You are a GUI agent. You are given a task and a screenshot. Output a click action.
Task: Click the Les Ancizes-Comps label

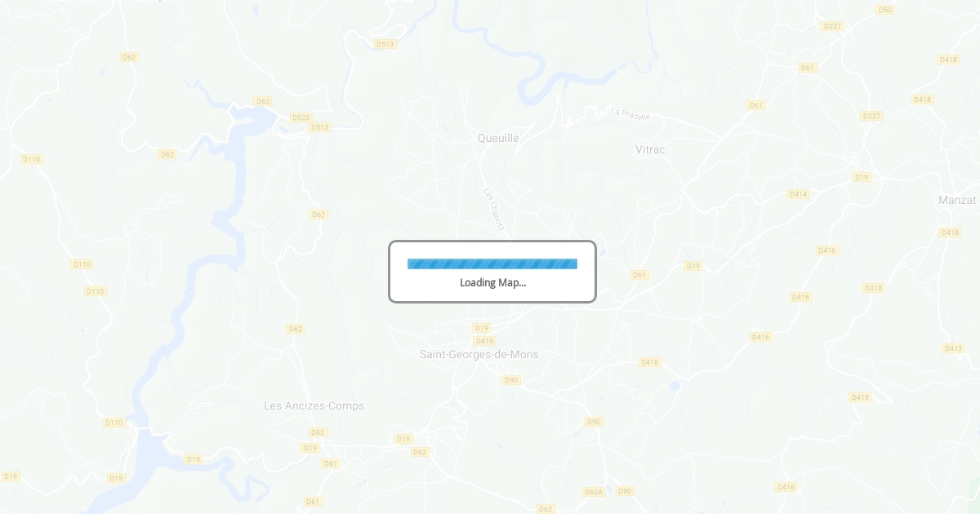coord(314,405)
